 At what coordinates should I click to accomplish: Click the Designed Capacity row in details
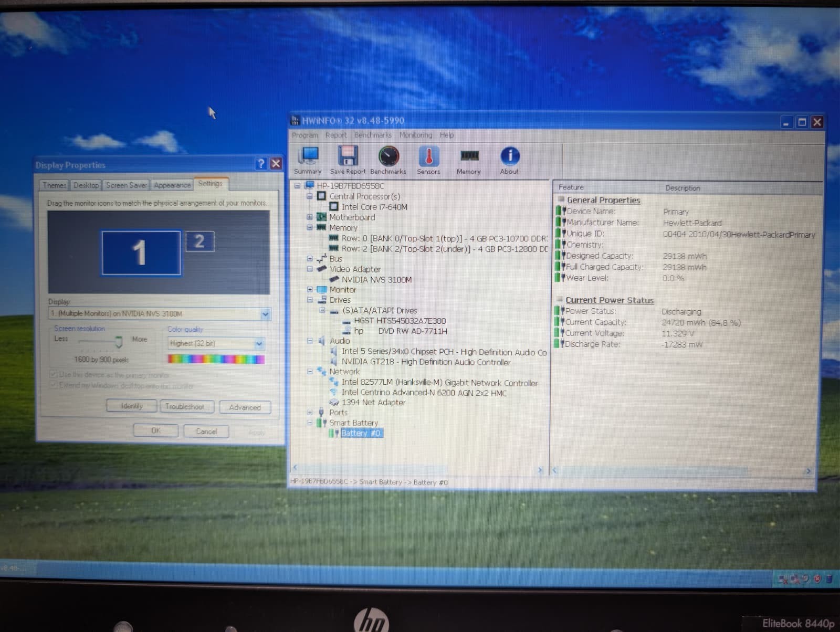click(x=633, y=256)
